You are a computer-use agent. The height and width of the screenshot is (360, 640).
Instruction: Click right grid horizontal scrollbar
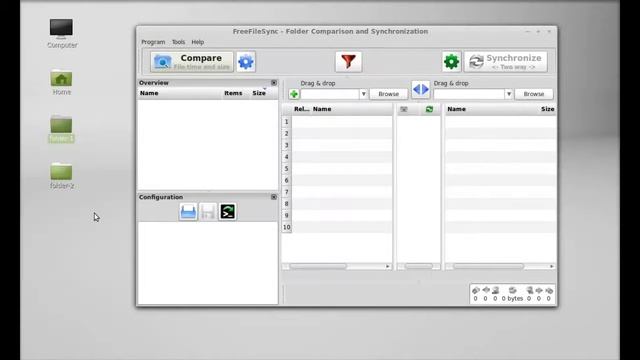click(489, 267)
